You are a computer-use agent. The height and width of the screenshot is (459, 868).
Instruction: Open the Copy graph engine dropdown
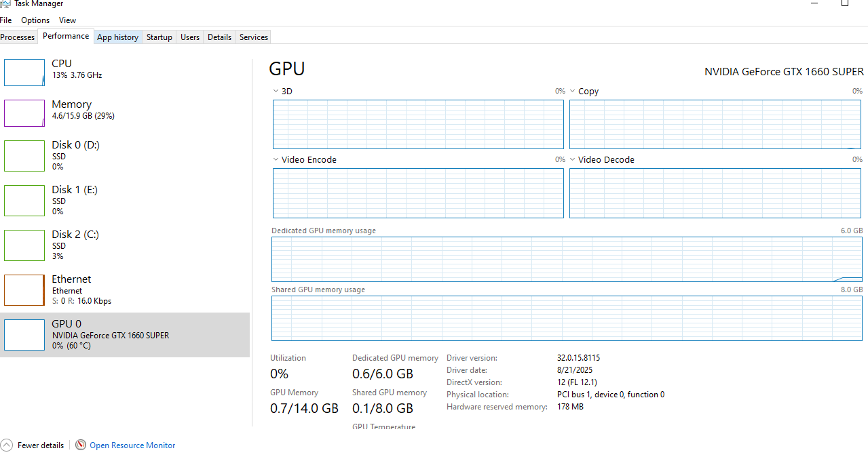point(572,91)
